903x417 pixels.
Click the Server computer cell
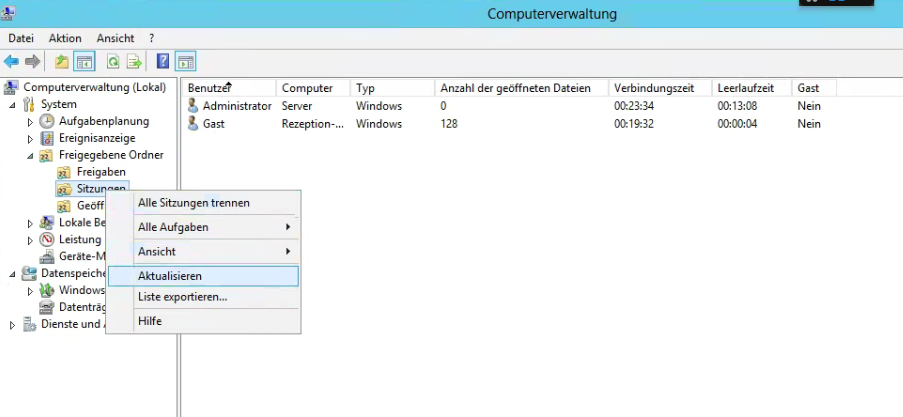click(297, 106)
